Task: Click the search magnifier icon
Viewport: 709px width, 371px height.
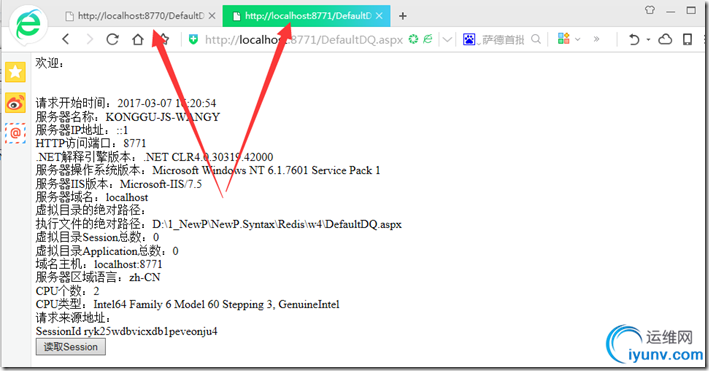Action: [x=536, y=39]
